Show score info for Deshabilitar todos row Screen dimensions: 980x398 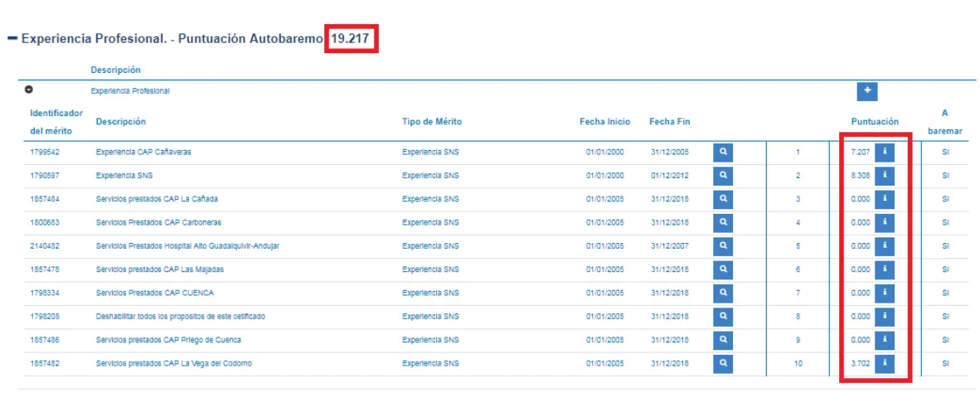tap(885, 316)
